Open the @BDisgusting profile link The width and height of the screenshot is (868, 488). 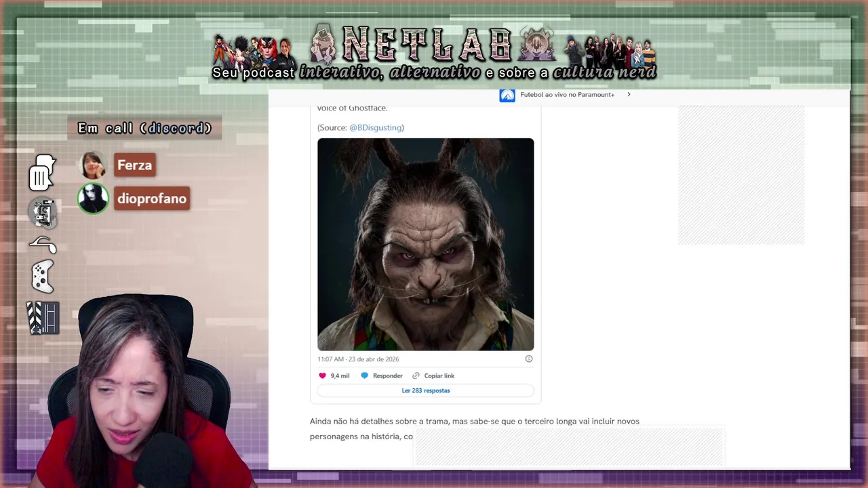point(376,127)
